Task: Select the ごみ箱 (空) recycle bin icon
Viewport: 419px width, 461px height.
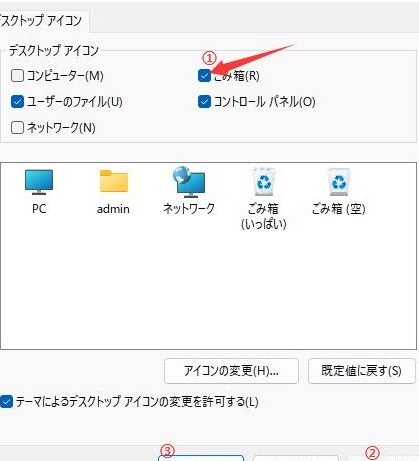Action: click(339, 182)
